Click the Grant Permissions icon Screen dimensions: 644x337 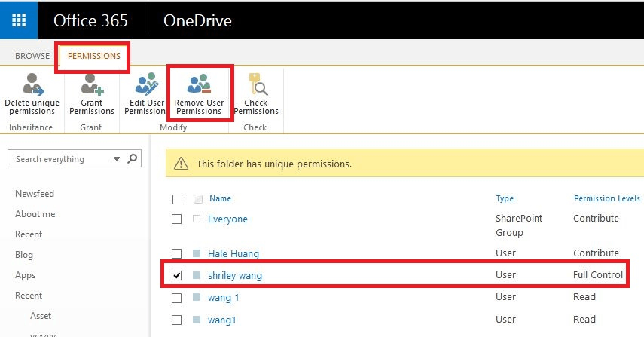point(92,84)
